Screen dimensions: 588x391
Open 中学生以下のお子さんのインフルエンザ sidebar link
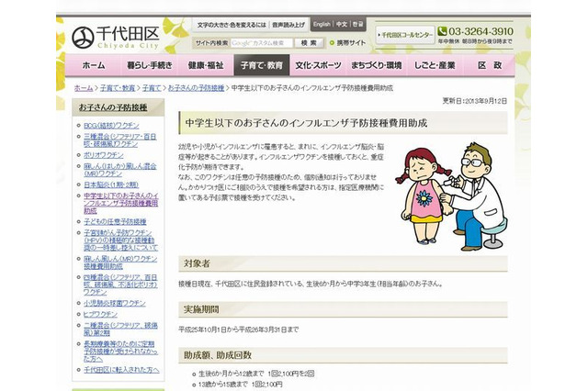point(120,203)
